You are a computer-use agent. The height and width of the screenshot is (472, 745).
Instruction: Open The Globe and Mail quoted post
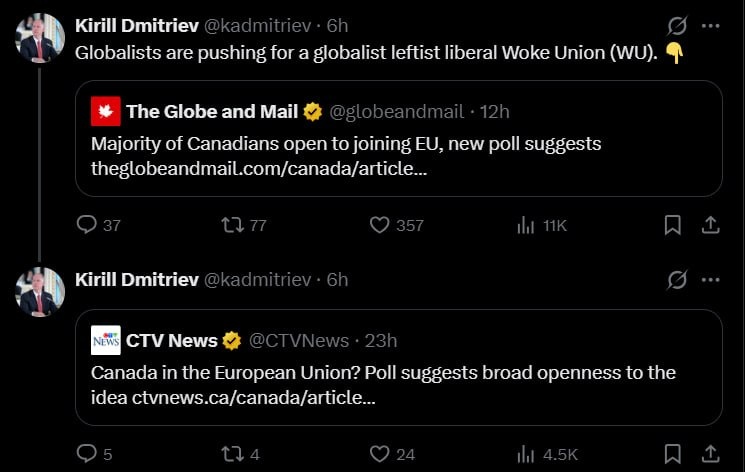pyautogui.click(x=398, y=138)
